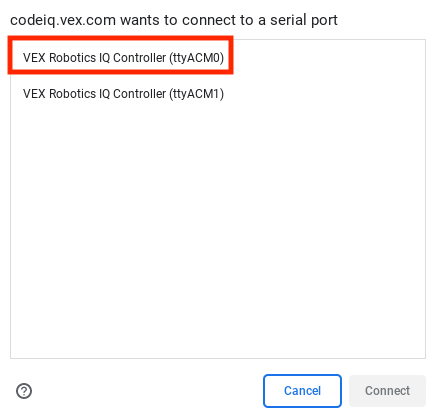
Task: Open help via the question mark icon
Action: coord(24,391)
